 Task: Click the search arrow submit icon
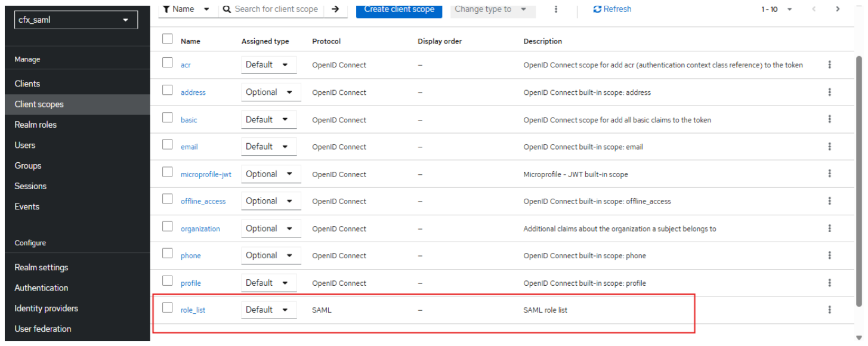[x=335, y=9]
